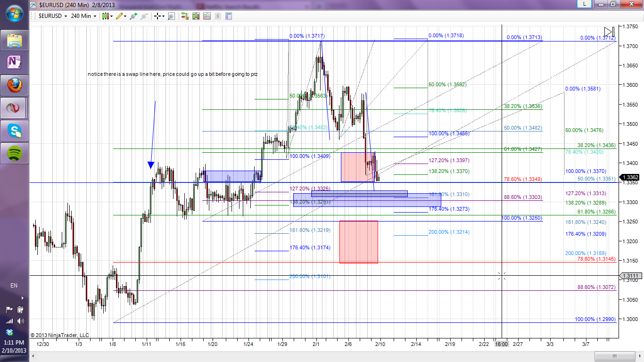Open Skype from the taskbar
Image resolution: width=644 pixels, height=362 pixels.
[15, 131]
